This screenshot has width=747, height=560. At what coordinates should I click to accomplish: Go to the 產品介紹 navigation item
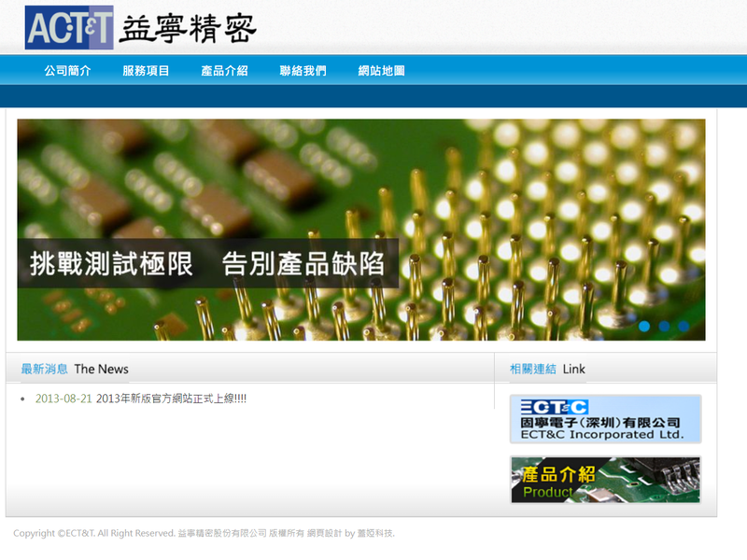(224, 71)
